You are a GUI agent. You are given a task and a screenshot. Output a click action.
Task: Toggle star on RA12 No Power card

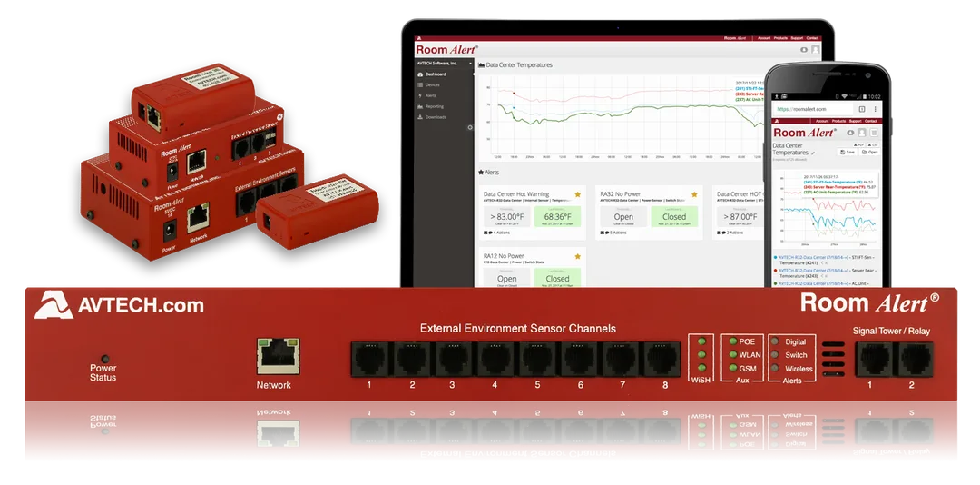pos(577,256)
